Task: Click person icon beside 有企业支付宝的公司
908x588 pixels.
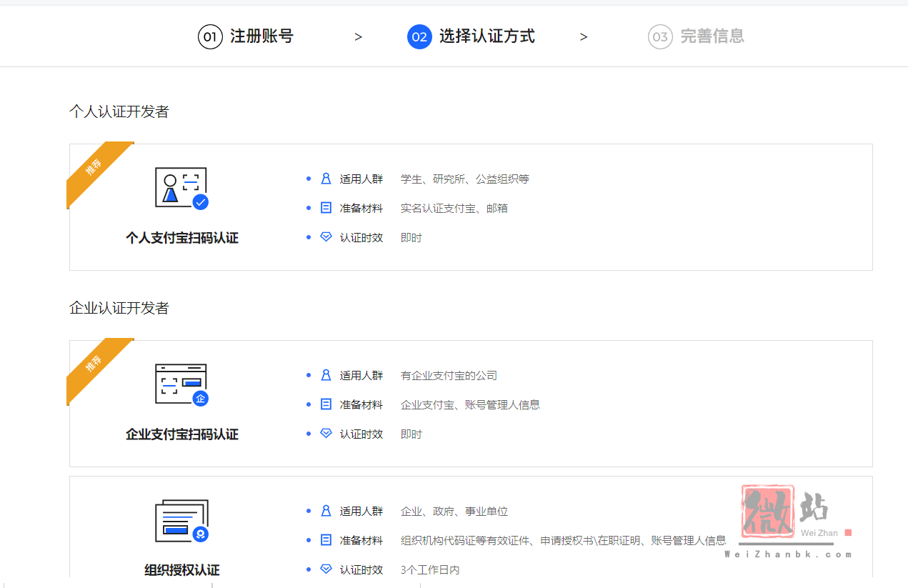Action: (x=326, y=375)
